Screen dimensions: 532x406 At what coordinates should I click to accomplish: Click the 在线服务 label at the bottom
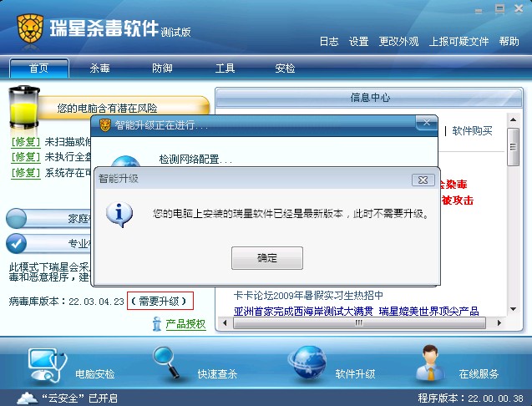tap(479, 374)
